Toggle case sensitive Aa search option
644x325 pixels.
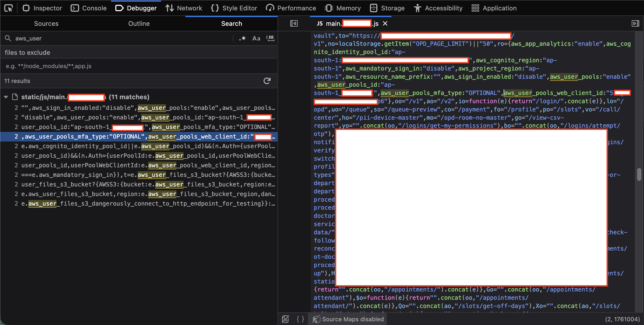click(256, 39)
